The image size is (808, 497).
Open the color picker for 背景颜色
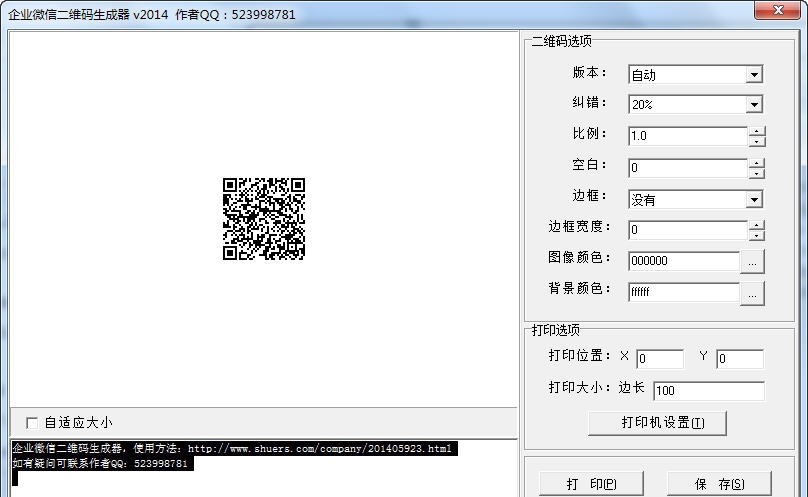tap(752, 293)
